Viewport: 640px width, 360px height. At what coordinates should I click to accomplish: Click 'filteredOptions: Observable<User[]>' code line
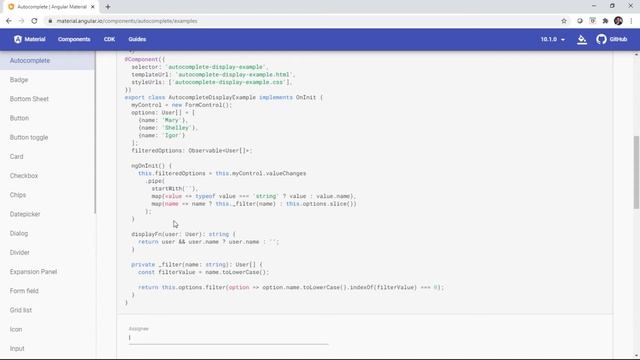coord(191,151)
